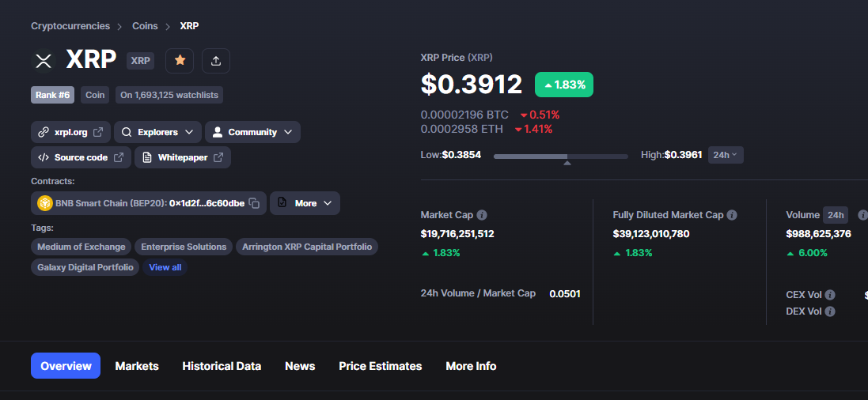Click the DEX Vol info icon
The width and height of the screenshot is (868, 400).
coord(830,311)
